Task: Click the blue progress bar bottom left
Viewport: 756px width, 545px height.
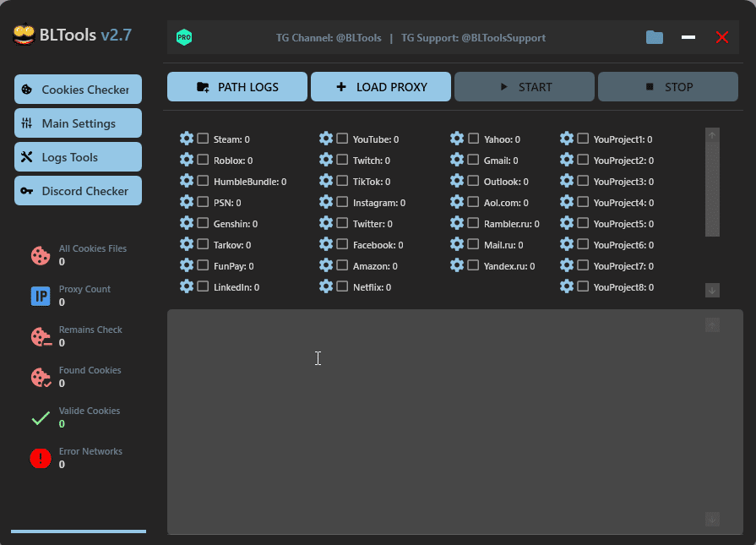Action: pyautogui.click(x=79, y=531)
